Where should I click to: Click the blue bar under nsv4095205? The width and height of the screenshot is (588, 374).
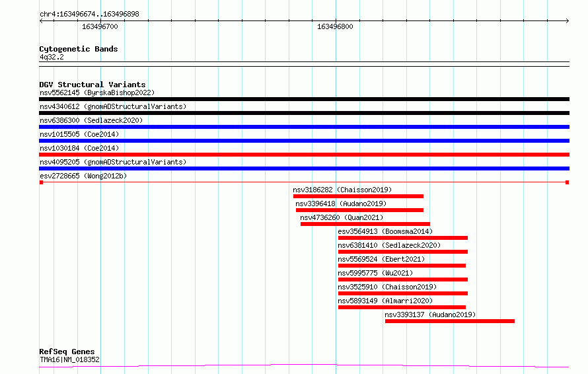tap(304, 168)
